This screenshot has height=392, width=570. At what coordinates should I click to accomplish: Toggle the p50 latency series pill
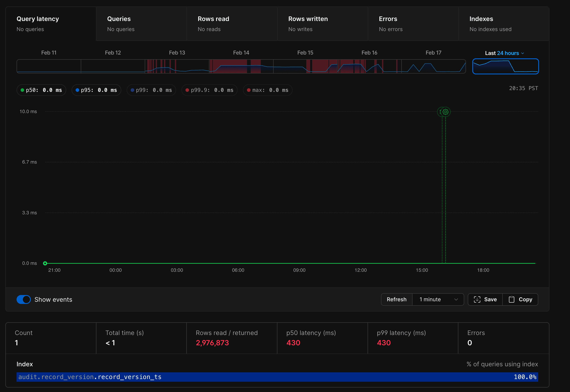point(41,90)
